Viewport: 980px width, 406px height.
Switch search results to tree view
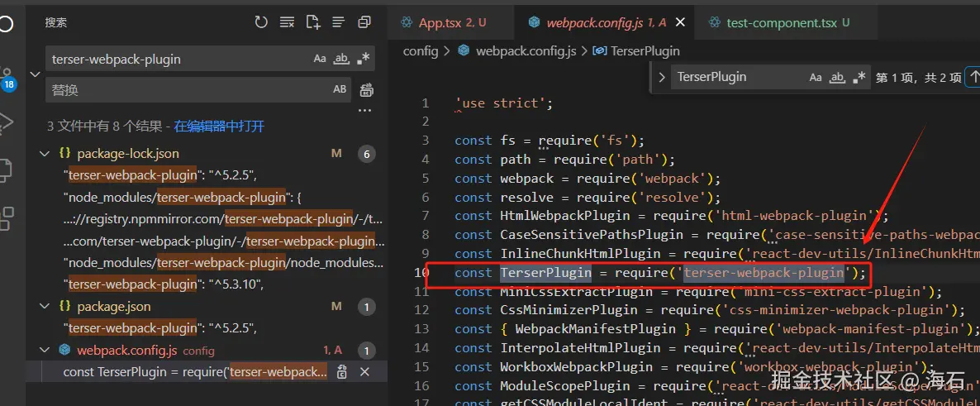coord(338,22)
